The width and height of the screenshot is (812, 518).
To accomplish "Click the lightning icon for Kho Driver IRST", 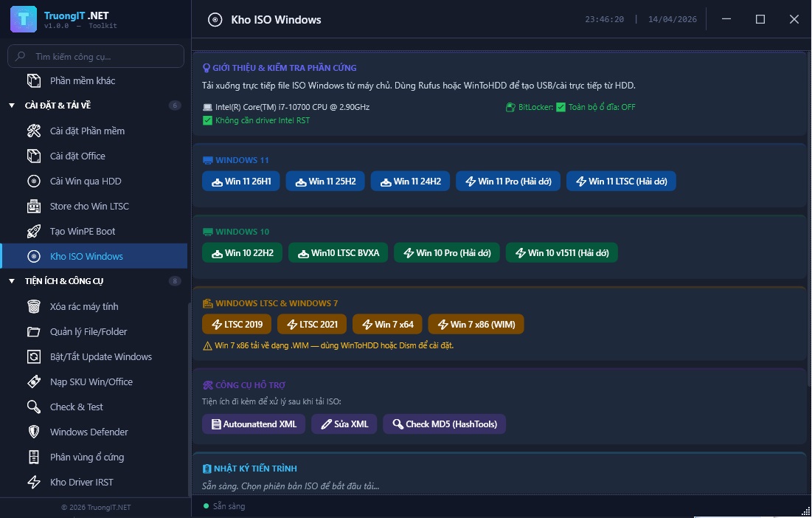I will [x=34, y=482].
